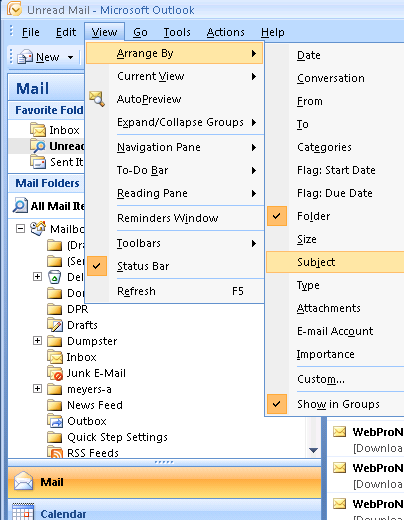Expand the meyers-a folder node
Screen dimensions: 404x520
click(37, 389)
